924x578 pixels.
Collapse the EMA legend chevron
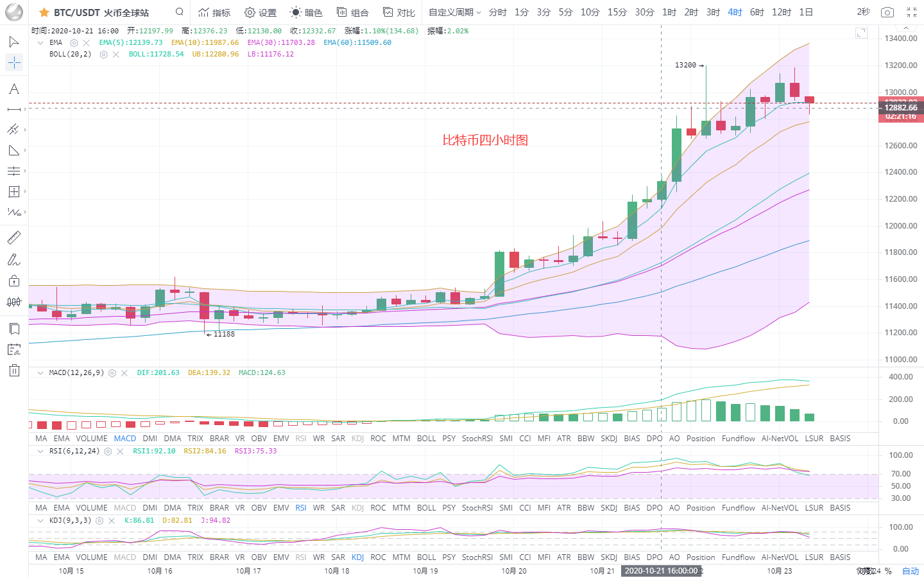pos(40,43)
